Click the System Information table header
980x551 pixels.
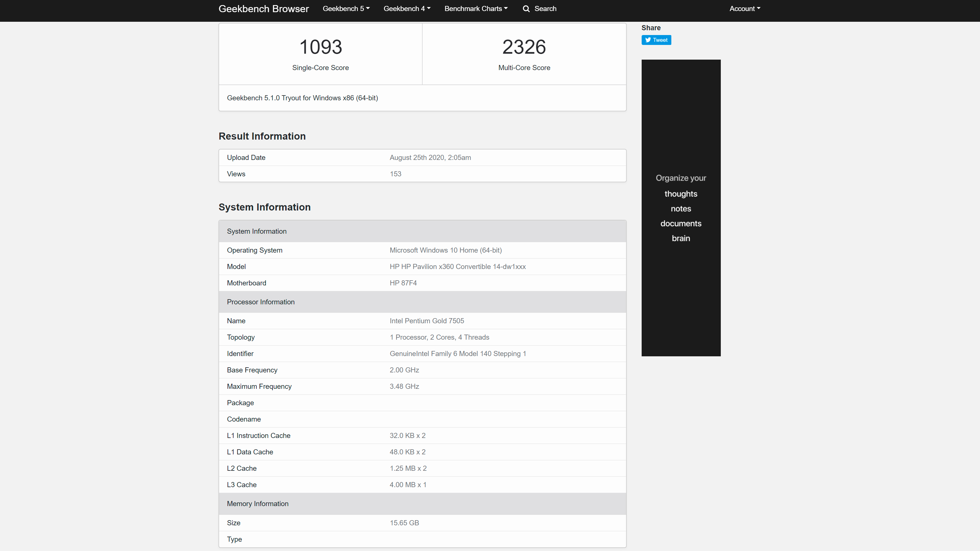[x=256, y=231]
